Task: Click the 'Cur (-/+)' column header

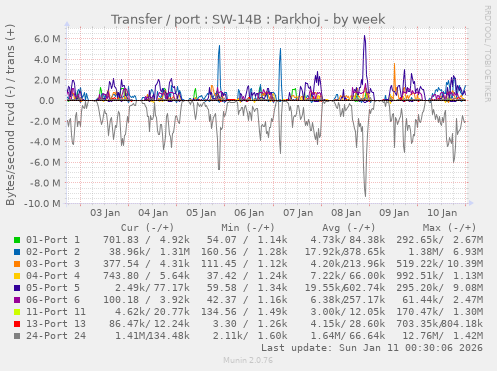Action: pyautogui.click(x=147, y=228)
